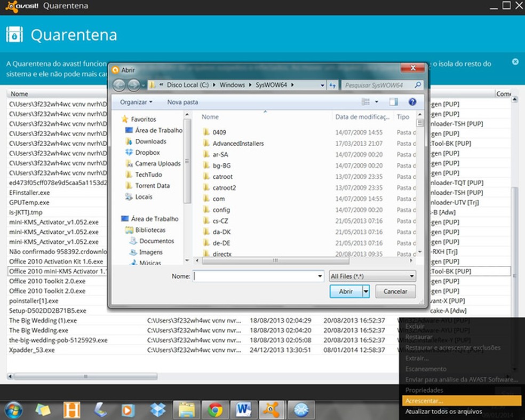Viewport: 525px width, 420px height.
Task: Open the Abrir button split arrow
Action: (366, 291)
